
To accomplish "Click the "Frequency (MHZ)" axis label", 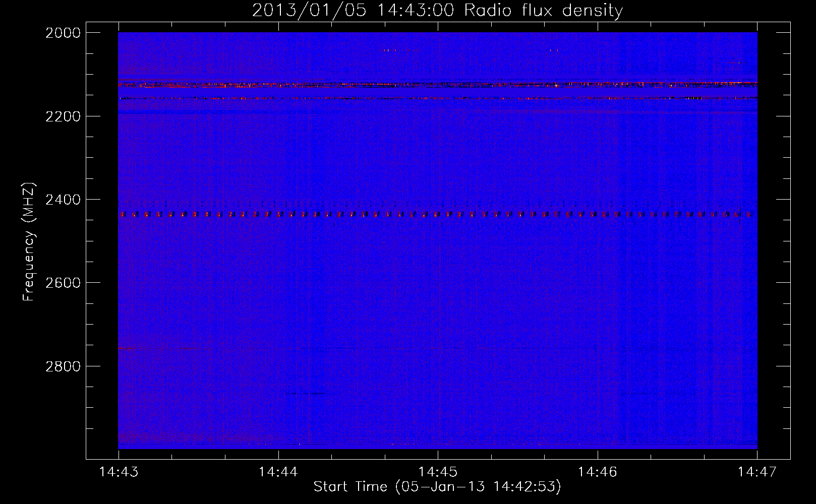I will click(30, 242).
